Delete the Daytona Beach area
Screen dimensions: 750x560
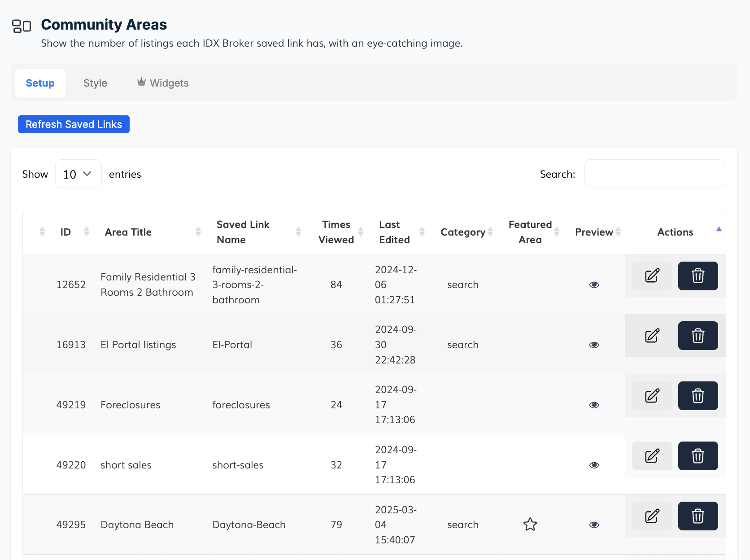click(x=698, y=516)
